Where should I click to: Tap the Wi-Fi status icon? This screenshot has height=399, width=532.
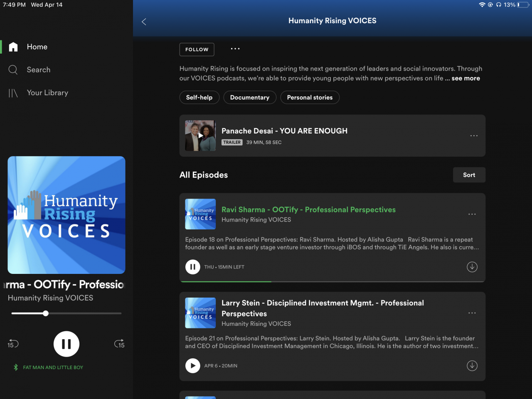click(482, 5)
